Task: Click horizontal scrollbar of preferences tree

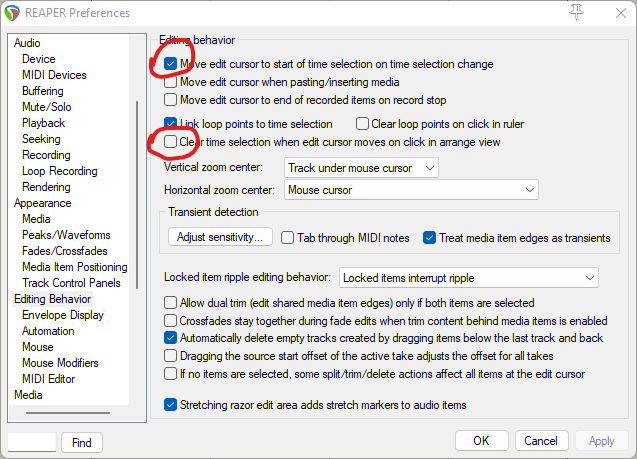Action: (68, 413)
